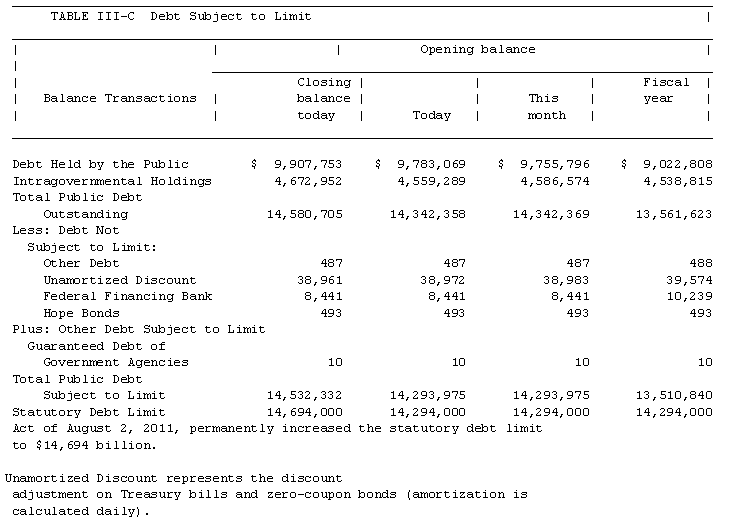Select the subject-to-limit value 14,532,332
The image size is (756, 520).
coord(308,395)
